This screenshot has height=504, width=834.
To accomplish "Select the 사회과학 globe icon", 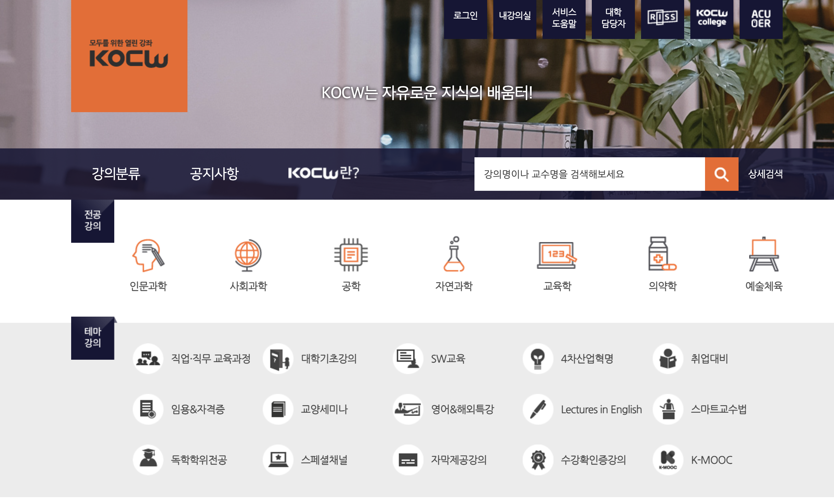I will [x=248, y=255].
